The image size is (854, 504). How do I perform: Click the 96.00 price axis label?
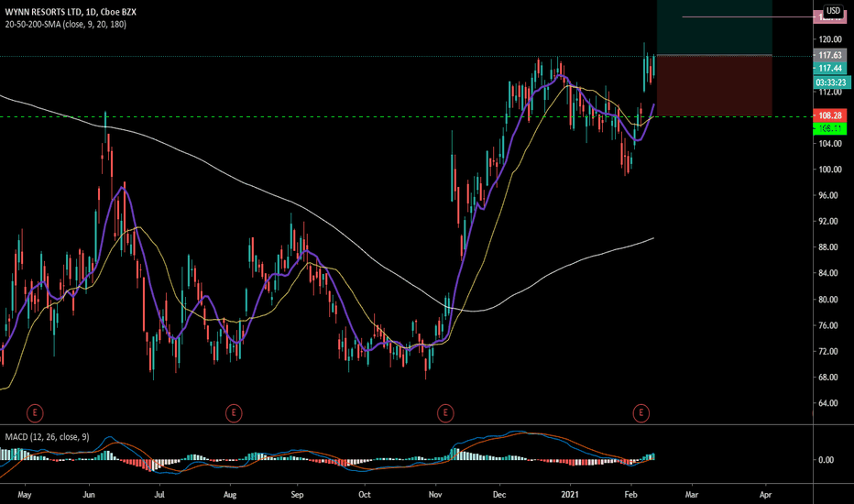coord(830,195)
